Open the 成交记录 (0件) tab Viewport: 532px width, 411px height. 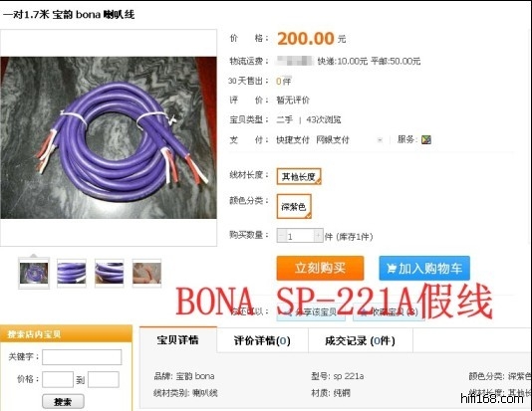360,341
